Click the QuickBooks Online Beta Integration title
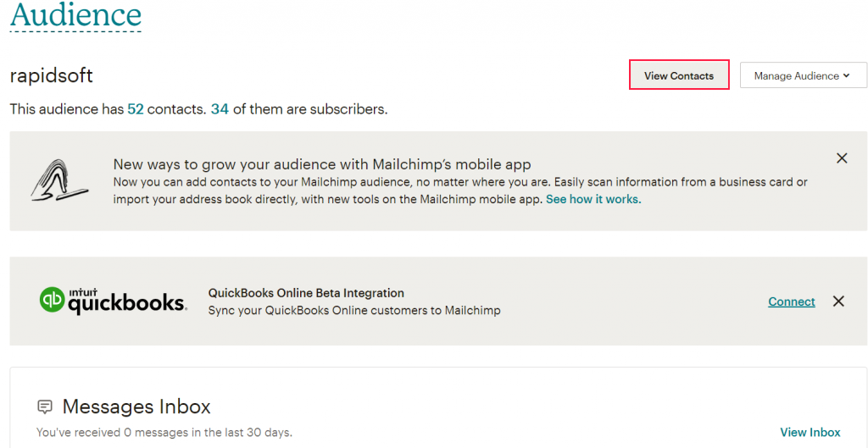Viewport: 868px width, 448px height. pos(306,293)
